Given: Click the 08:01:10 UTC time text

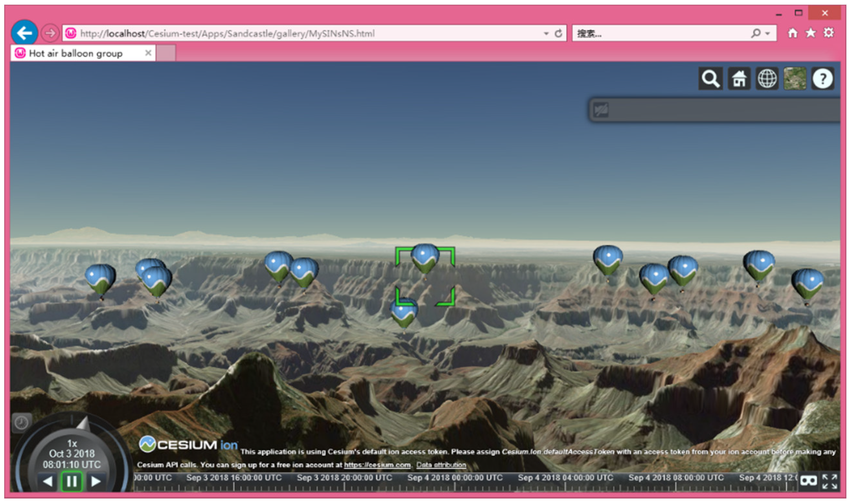Looking at the screenshot, I should click(x=72, y=465).
